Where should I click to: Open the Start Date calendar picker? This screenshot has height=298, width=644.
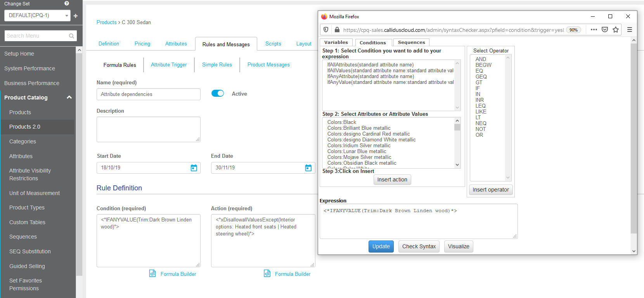194,168
